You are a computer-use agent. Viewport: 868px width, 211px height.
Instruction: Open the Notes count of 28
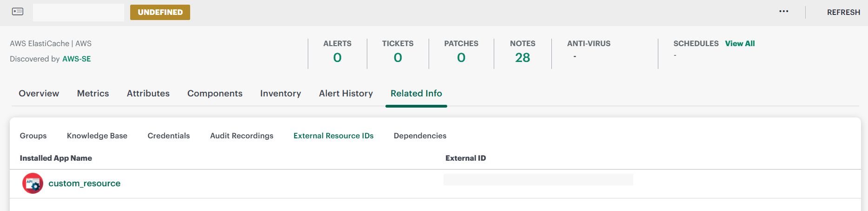(x=523, y=57)
